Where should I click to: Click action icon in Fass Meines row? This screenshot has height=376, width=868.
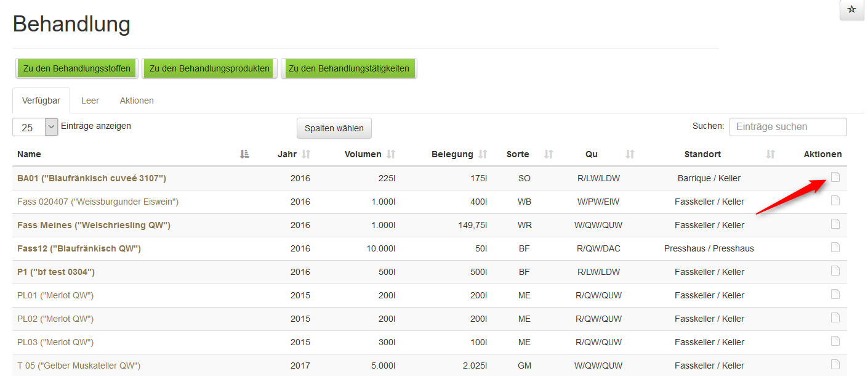835,224
